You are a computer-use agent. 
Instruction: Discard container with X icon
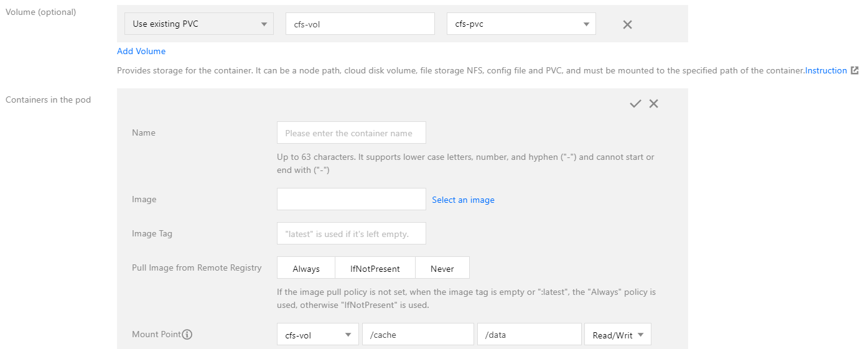[x=653, y=104]
